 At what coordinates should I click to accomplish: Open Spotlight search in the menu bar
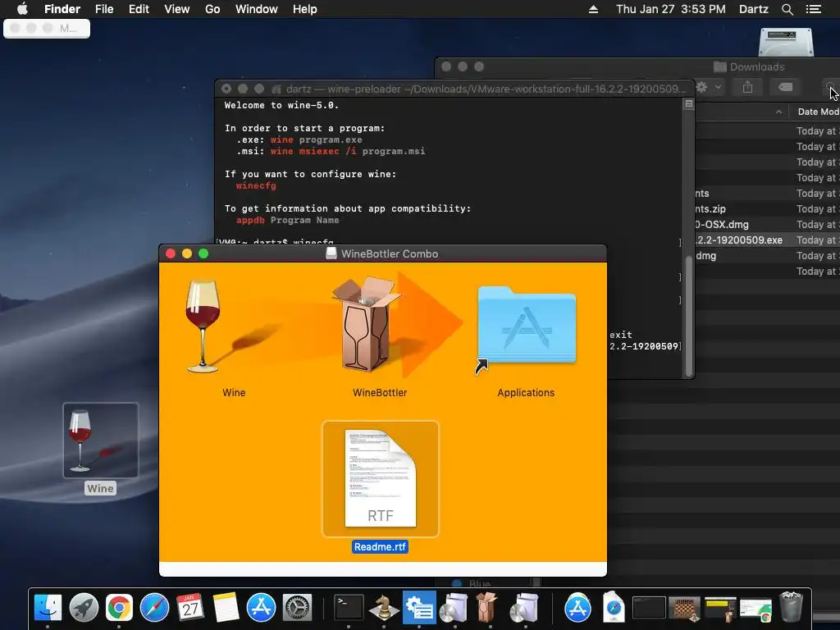[x=787, y=9]
